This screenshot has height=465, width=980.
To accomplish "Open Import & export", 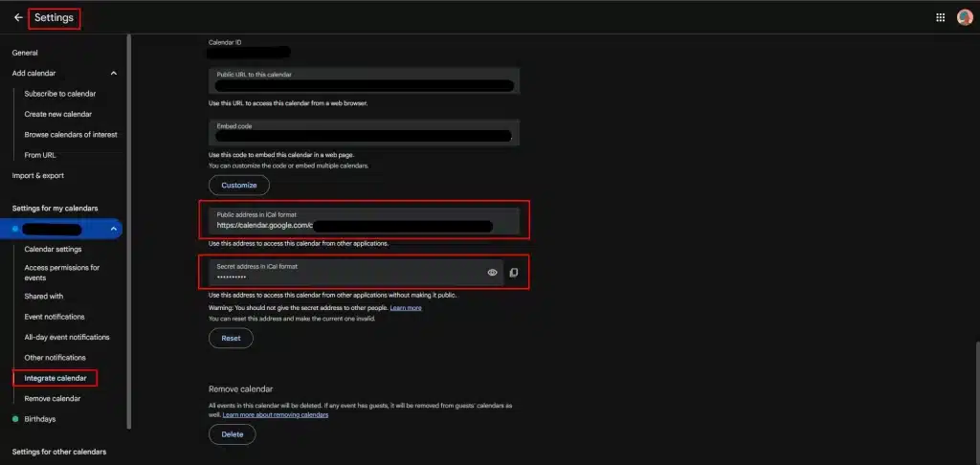I will pos(37,175).
